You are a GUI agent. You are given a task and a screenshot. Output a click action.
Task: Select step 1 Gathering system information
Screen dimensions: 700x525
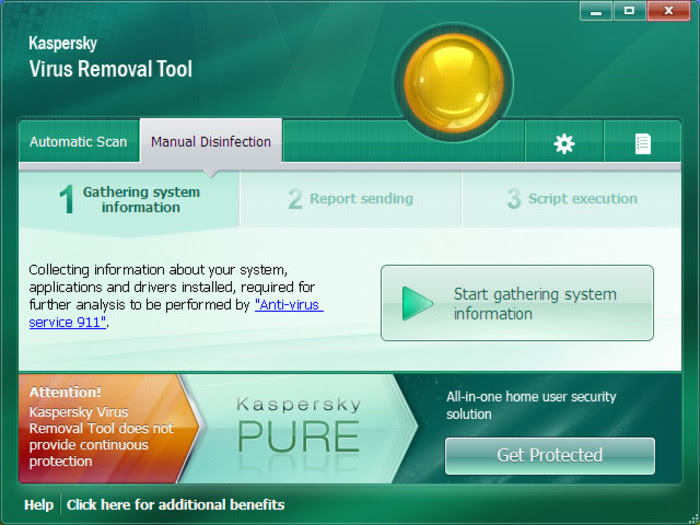click(x=129, y=200)
